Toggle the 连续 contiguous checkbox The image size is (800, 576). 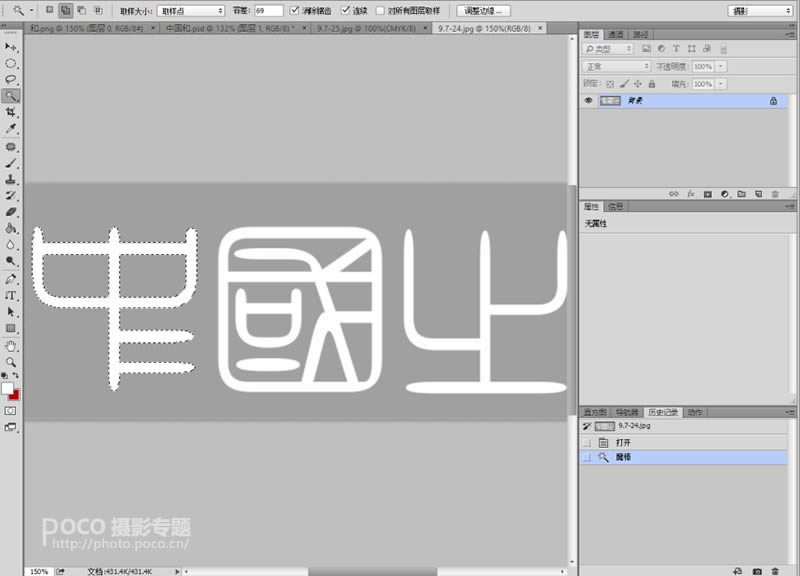(x=346, y=10)
